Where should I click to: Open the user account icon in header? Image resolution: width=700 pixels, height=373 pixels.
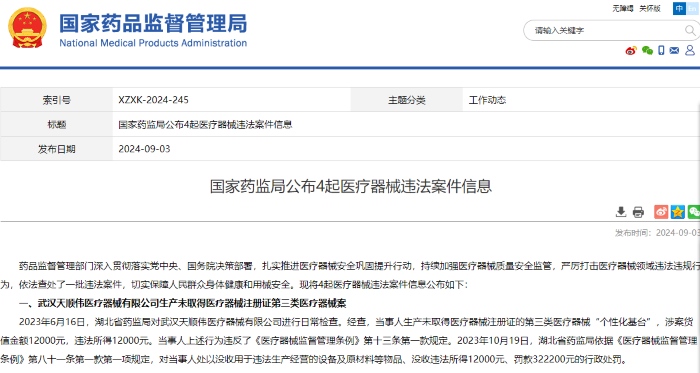pyautogui.click(x=690, y=50)
